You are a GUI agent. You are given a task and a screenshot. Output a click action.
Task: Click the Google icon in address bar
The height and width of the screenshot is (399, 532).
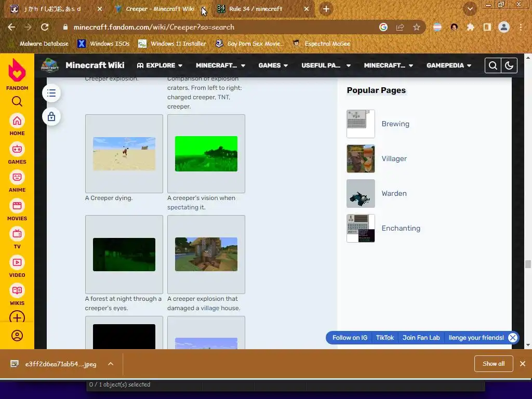(x=383, y=27)
